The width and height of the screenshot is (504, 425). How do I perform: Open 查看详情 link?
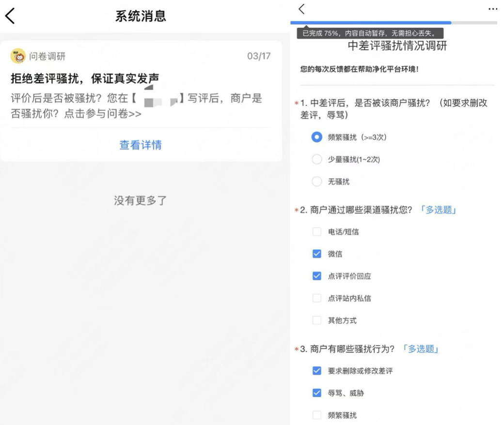click(141, 145)
